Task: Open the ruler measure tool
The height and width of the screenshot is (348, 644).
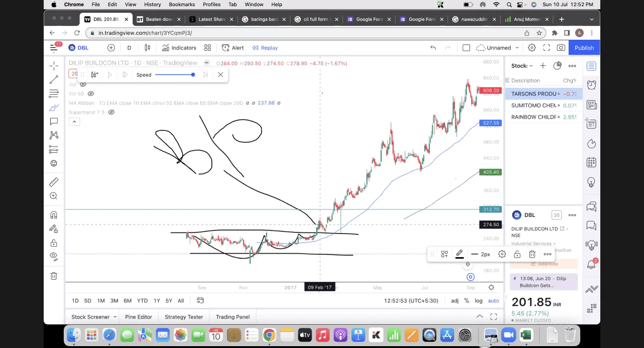Action: [x=54, y=182]
